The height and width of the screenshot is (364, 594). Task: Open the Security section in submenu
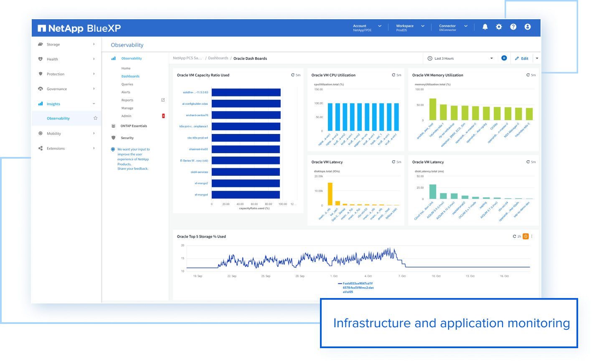tap(127, 138)
